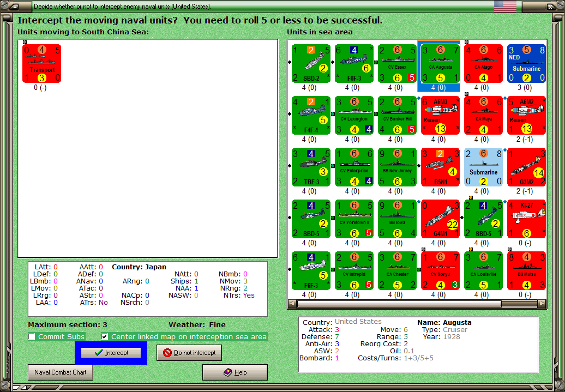Enable the Commit Subs checkbox
Image resolution: width=565 pixels, height=392 pixels.
click(x=32, y=337)
